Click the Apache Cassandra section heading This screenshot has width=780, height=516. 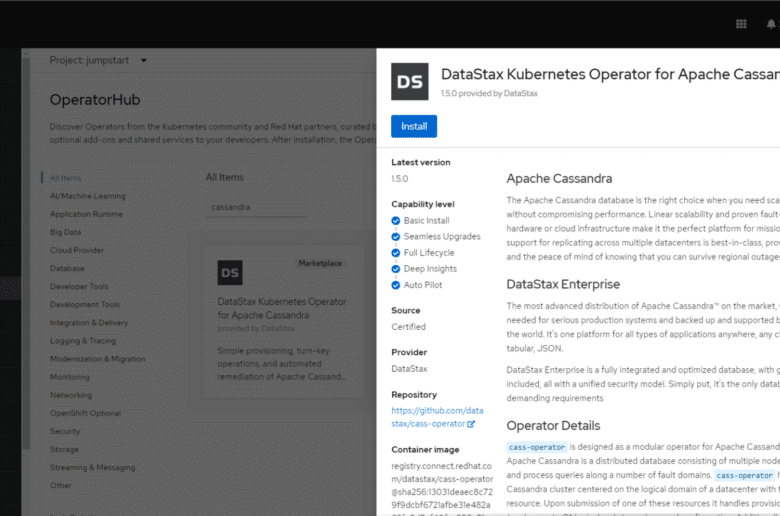point(559,179)
